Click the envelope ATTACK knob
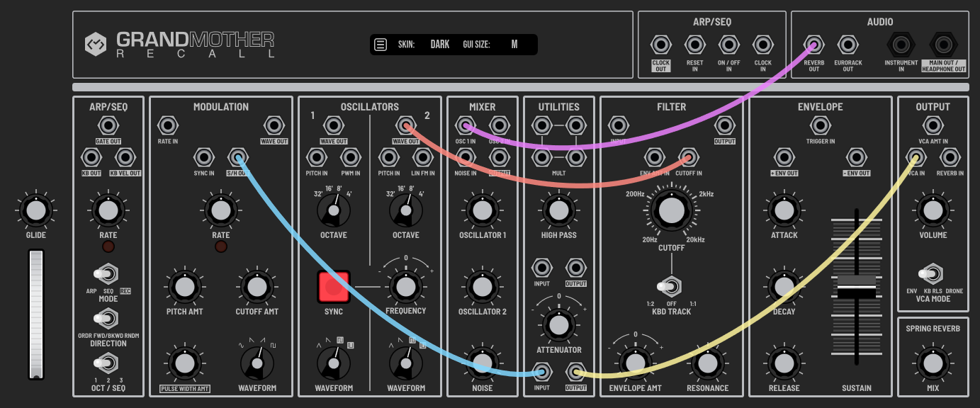Screen dimensions: 980x408 tap(784, 210)
